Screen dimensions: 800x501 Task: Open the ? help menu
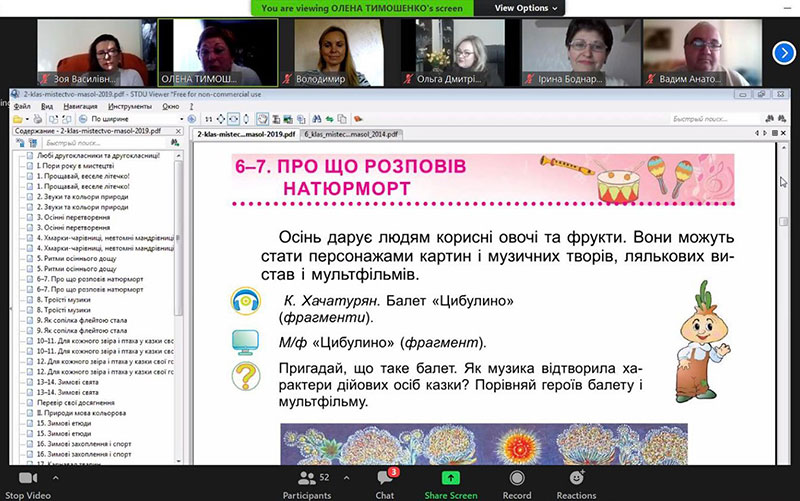tap(191, 107)
